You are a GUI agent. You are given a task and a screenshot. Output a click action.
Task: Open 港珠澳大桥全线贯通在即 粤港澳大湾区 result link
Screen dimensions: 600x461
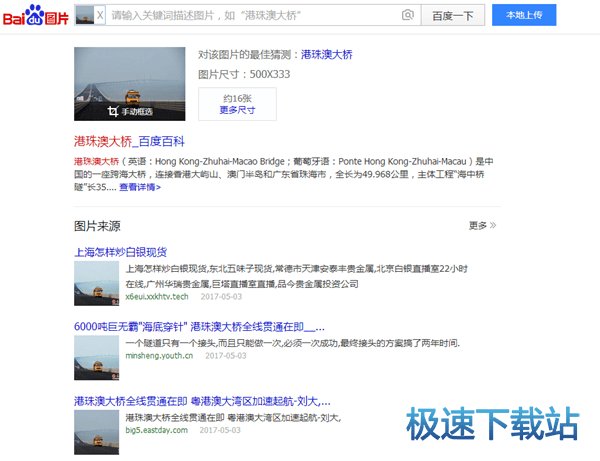pos(202,401)
